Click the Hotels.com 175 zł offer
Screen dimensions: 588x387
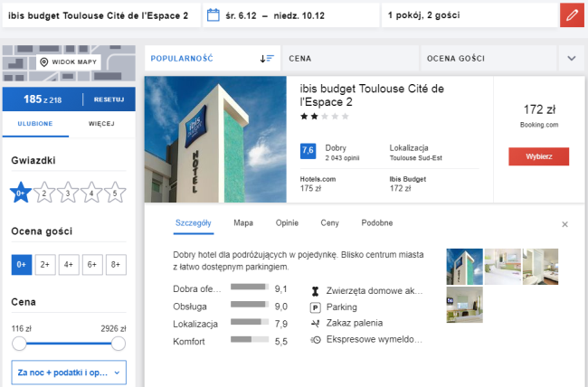click(318, 184)
